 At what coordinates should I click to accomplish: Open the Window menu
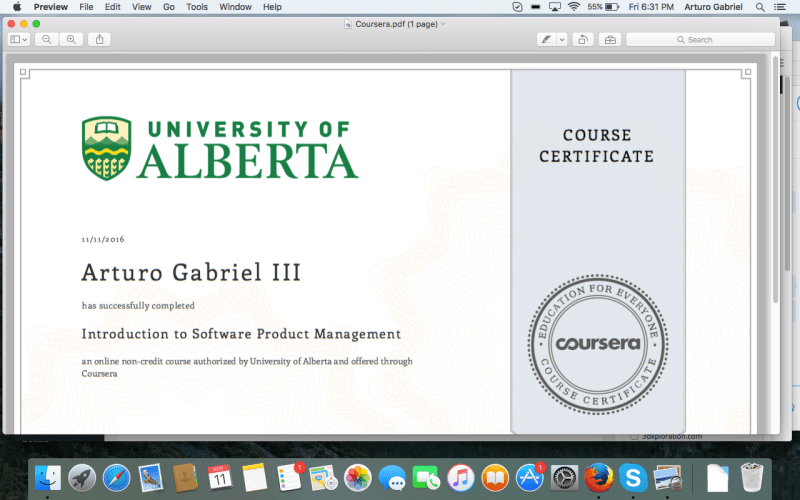(235, 7)
